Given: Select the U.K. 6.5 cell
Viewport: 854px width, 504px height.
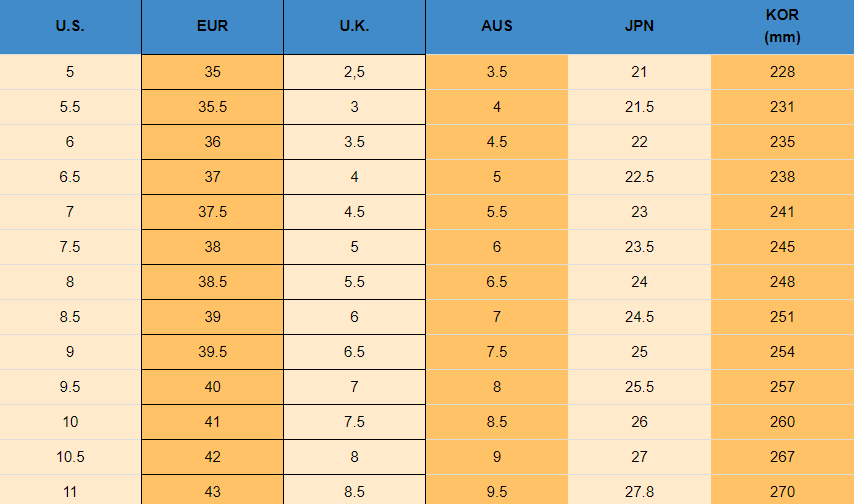Looking at the screenshot, I should coord(354,352).
